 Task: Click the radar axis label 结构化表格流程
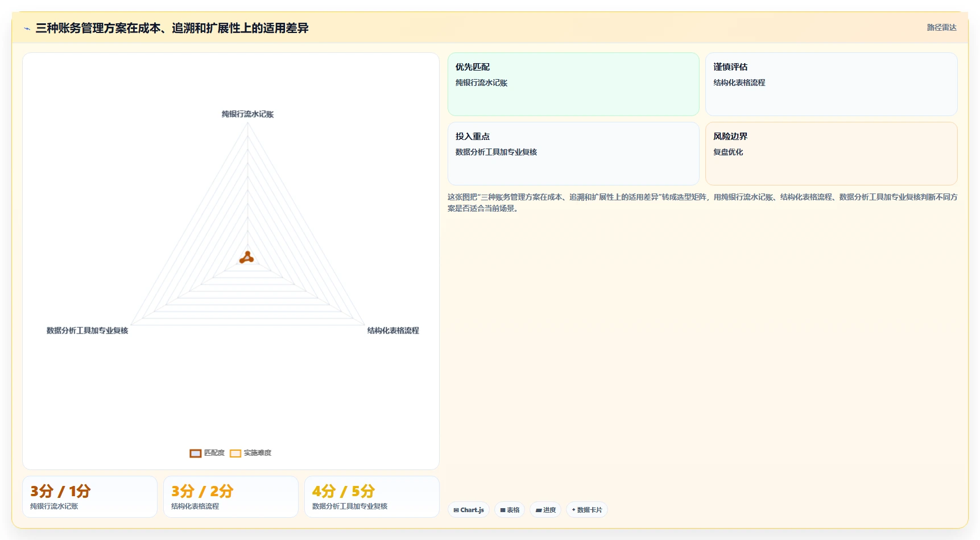pos(393,331)
